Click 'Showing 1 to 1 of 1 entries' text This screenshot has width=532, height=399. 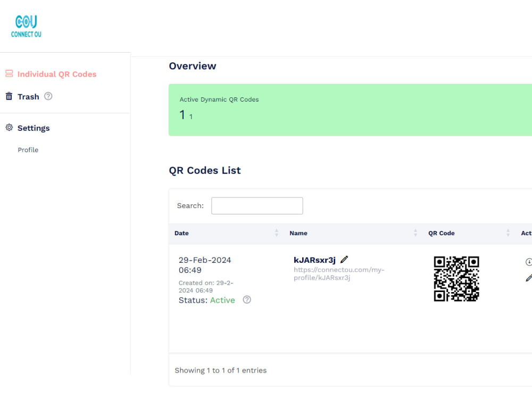[x=221, y=370]
